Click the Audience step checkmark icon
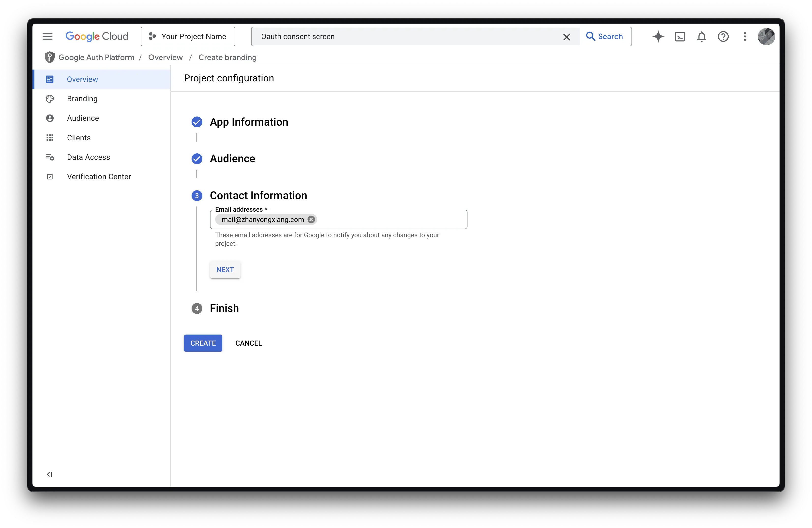Image resolution: width=812 pixels, height=528 pixels. (x=197, y=159)
